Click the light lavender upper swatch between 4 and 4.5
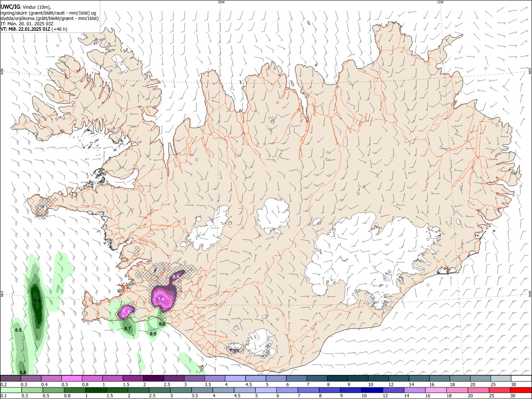 pyautogui.click(x=235, y=378)
